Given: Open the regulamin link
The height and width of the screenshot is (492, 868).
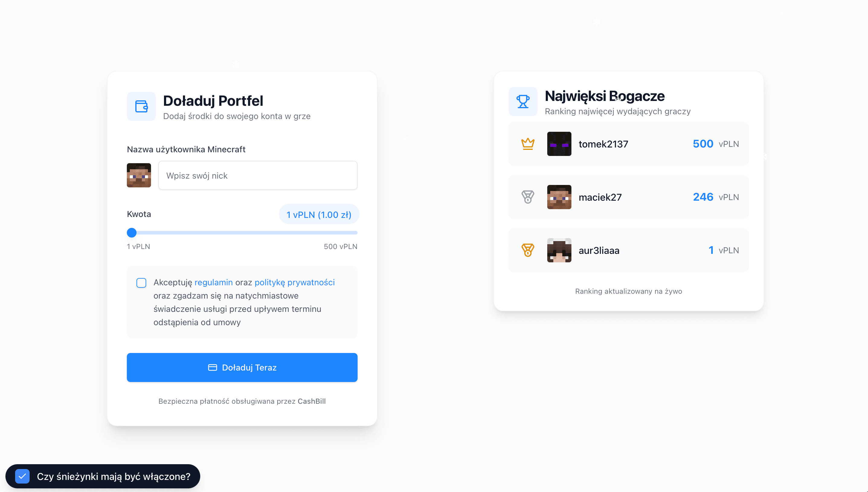Looking at the screenshot, I should 213,283.
